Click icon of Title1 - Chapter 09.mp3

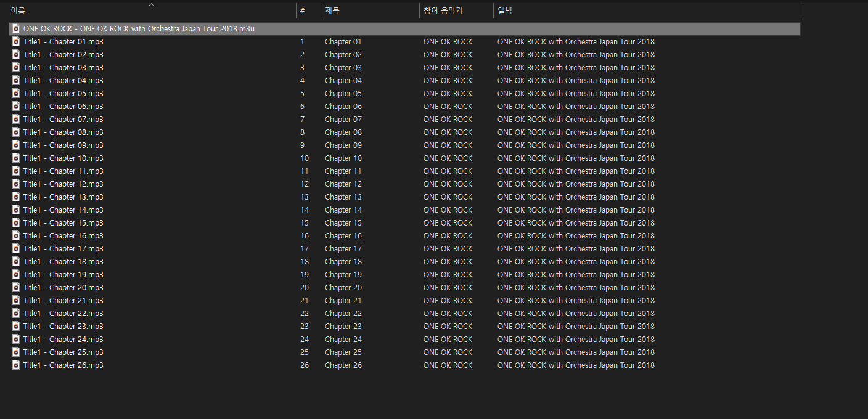click(16, 145)
